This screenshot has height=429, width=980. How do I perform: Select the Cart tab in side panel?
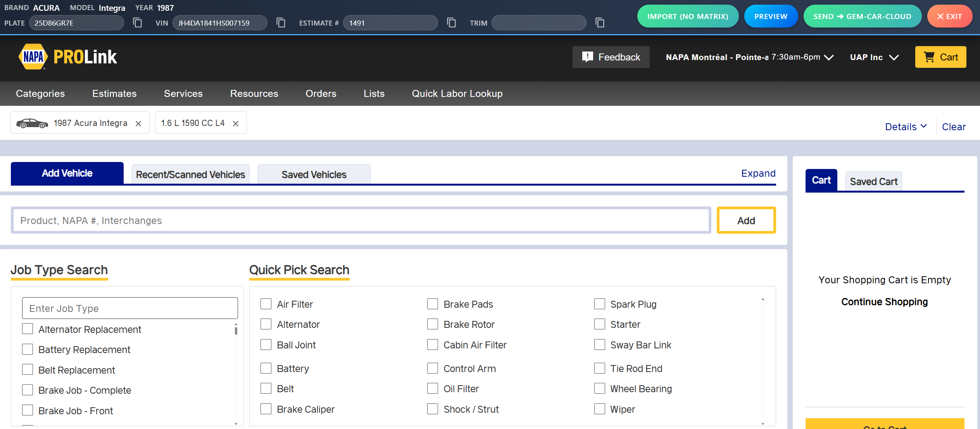pyautogui.click(x=821, y=180)
